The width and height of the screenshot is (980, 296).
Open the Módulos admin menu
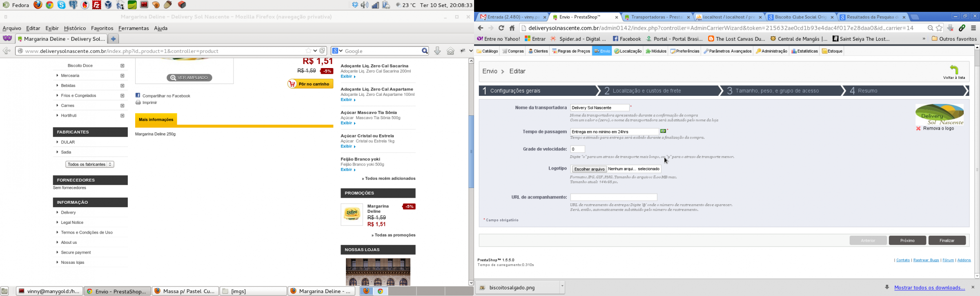coord(656,51)
